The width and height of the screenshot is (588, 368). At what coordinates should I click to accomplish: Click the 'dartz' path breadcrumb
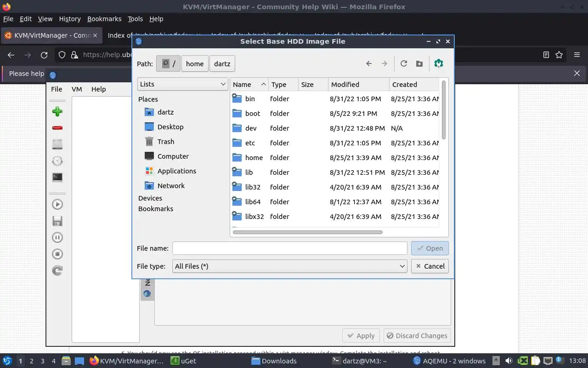click(x=222, y=63)
